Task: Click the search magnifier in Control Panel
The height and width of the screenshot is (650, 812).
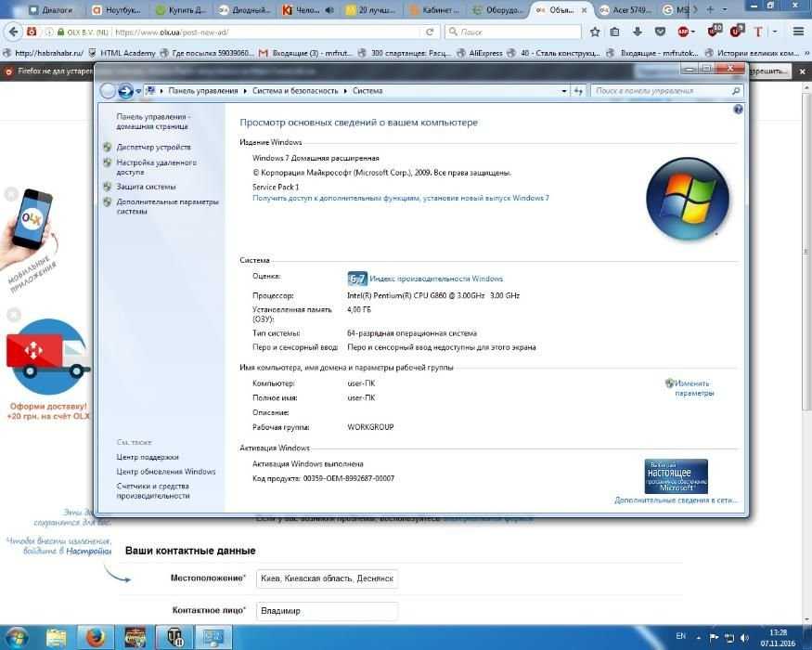Action: [x=736, y=91]
